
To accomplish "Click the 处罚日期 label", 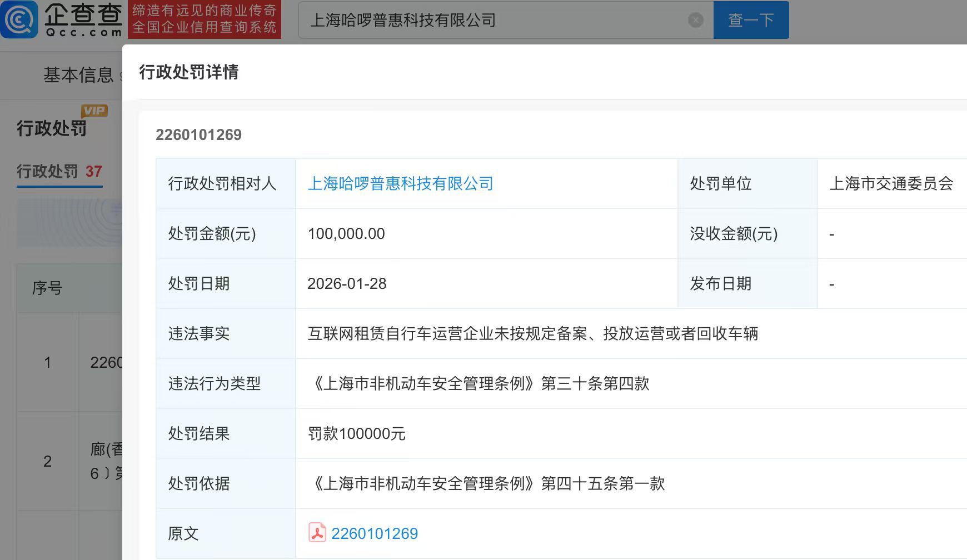I will point(199,283).
